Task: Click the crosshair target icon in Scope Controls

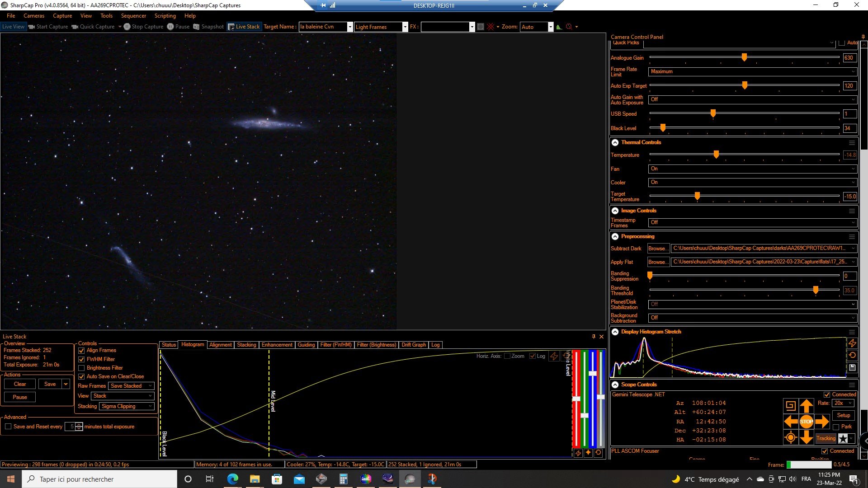Action: tap(791, 437)
